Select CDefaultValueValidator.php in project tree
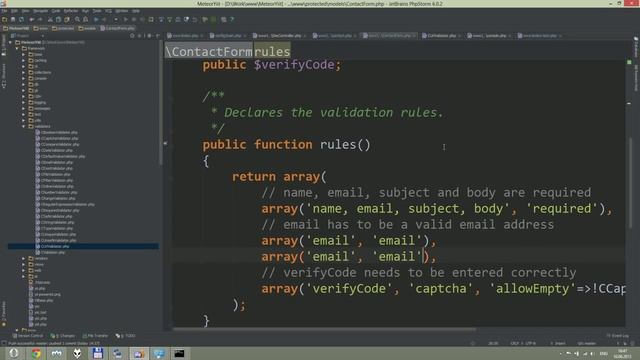Image resolution: width=640 pixels, height=360 pixels. (60, 156)
